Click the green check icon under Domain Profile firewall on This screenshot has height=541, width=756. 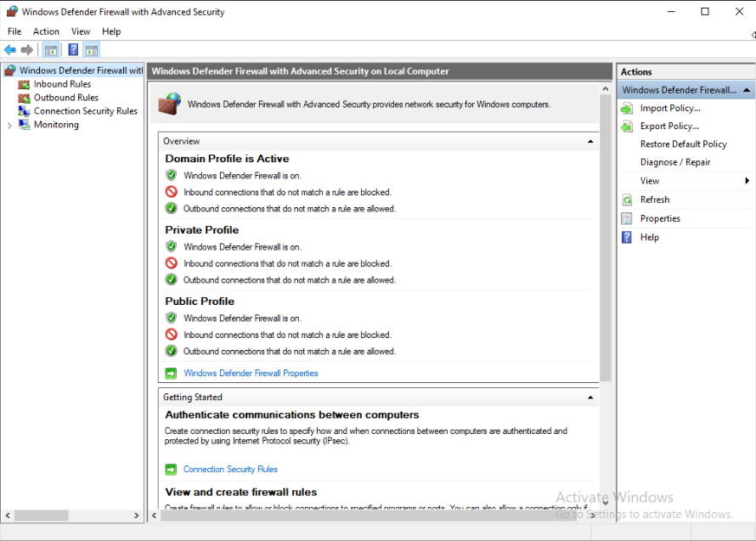pos(171,175)
